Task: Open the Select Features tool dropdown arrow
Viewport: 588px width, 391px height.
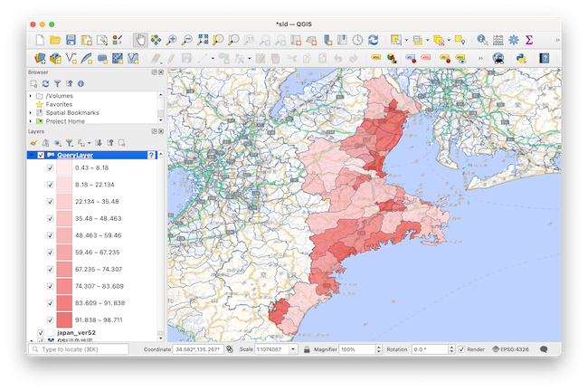Action: 406,40
